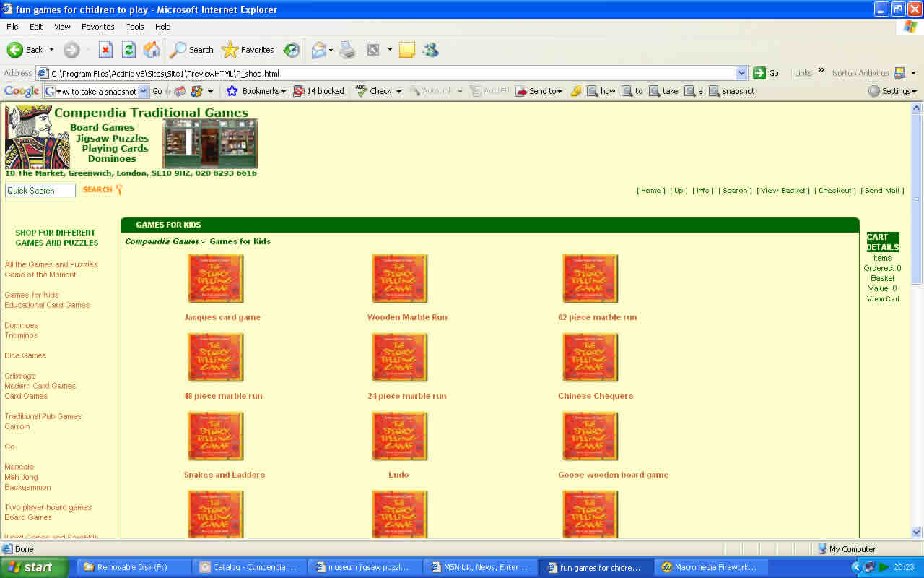The height and width of the screenshot is (578, 924).
Task: Click the Print toolbar icon
Action: (347, 50)
